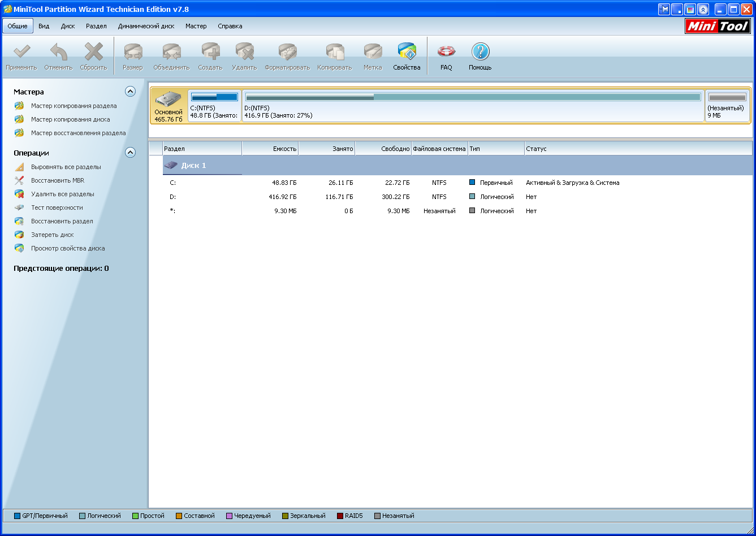
Task: Click the Удалить (Delete) partition icon
Action: coord(244,57)
